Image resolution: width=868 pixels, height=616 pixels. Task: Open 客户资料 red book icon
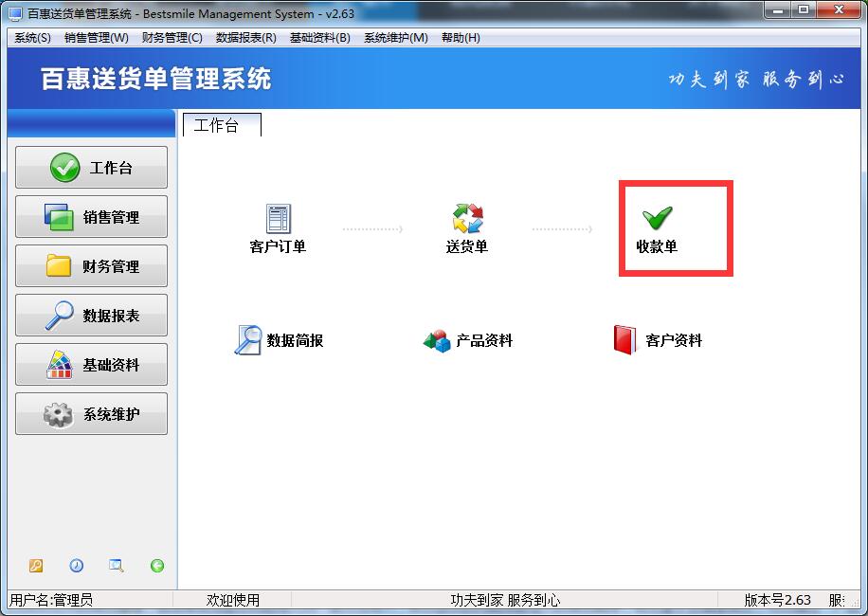625,340
